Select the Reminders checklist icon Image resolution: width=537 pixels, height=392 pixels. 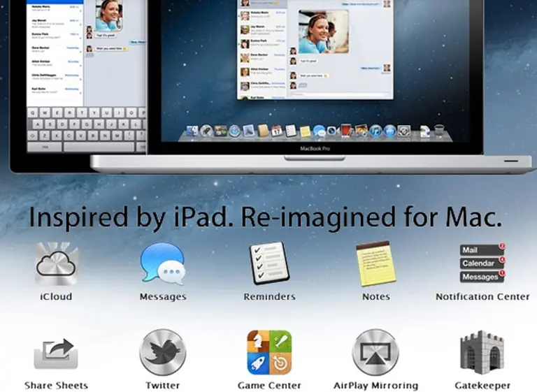[x=269, y=263]
